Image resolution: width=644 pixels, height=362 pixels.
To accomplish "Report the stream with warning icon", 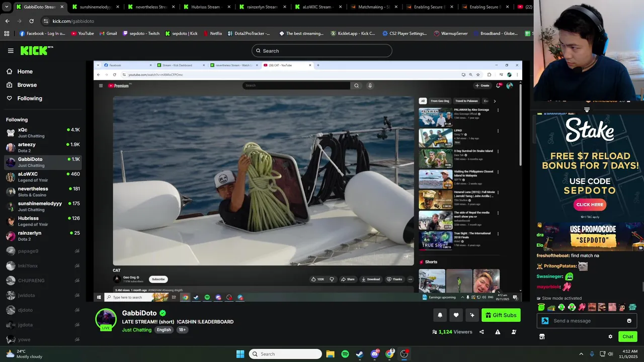I will click(x=498, y=332).
